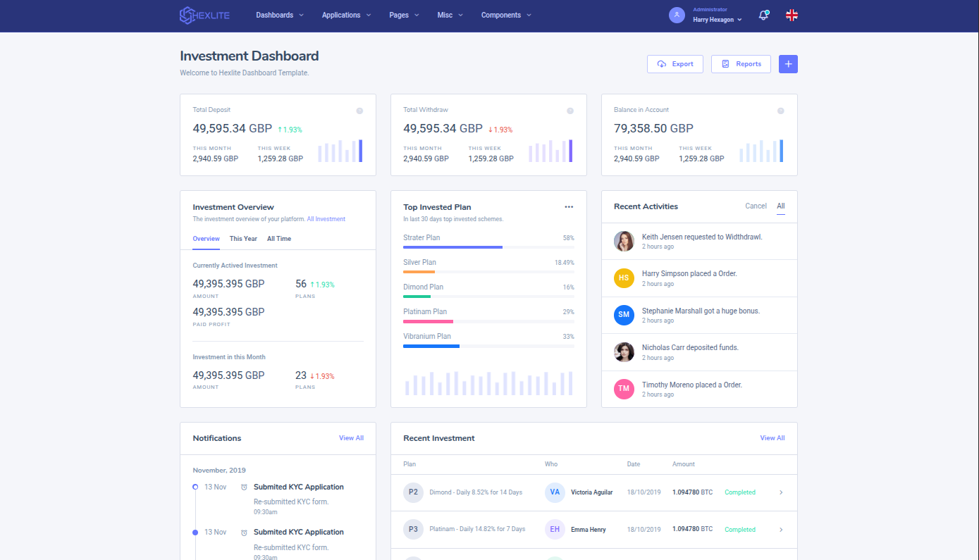Click the administrator user avatar icon
Image resolution: width=979 pixels, height=560 pixels.
coord(677,15)
